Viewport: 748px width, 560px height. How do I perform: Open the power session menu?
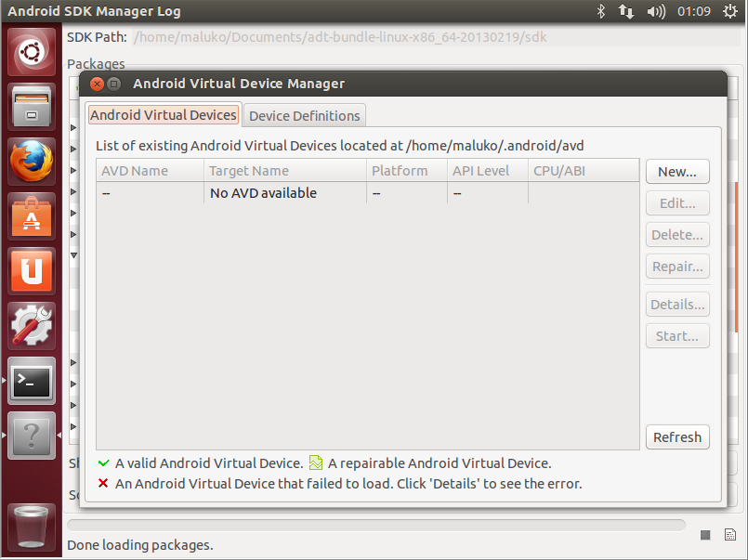[x=729, y=11]
